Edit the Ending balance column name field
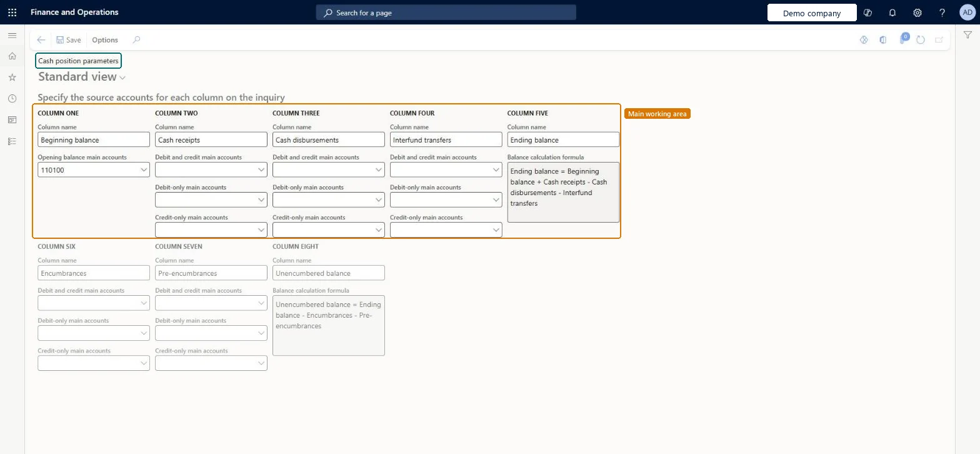 [564, 139]
